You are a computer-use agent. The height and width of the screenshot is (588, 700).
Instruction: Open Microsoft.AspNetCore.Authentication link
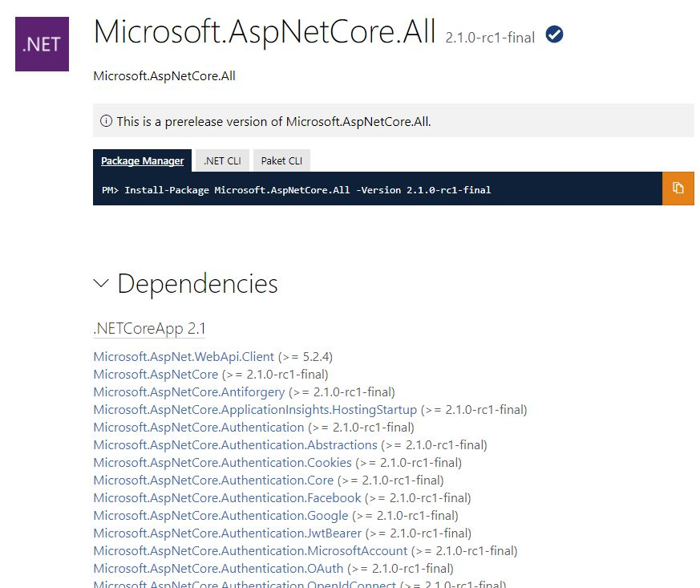(x=199, y=428)
